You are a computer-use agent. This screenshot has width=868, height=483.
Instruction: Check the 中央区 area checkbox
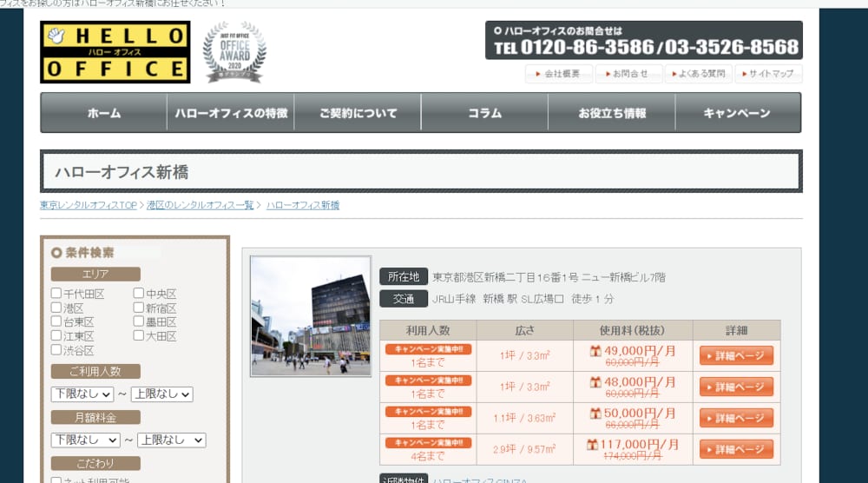(x=138, y=293)
